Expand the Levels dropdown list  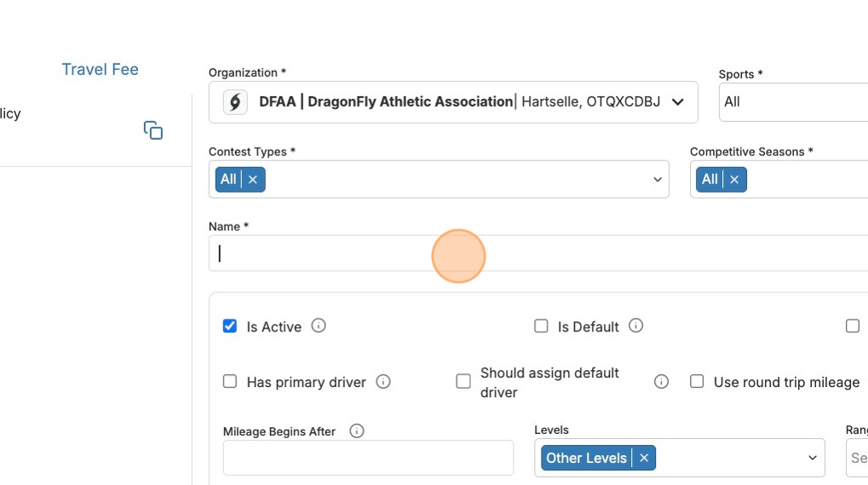(x=813, y=459)
